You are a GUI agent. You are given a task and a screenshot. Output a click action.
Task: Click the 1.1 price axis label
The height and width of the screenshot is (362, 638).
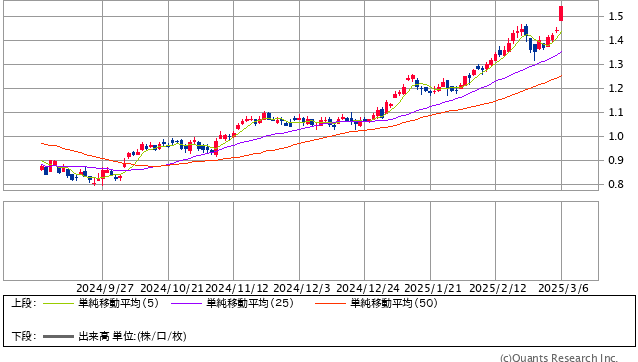click(616, 112)
